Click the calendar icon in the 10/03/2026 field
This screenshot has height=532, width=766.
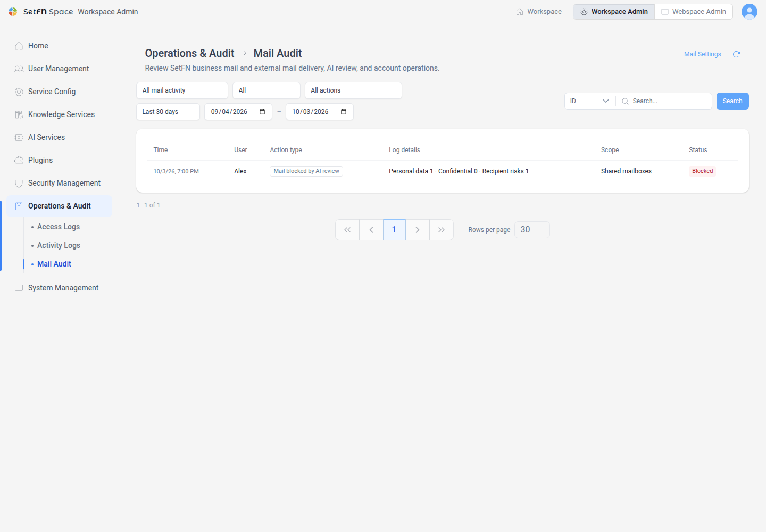(x=344, y=112)
